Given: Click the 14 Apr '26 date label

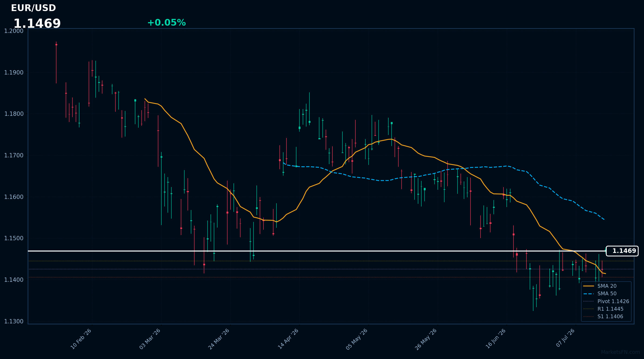Looking at the screenshot, I should pyautogui.click(x=288, y=339).
